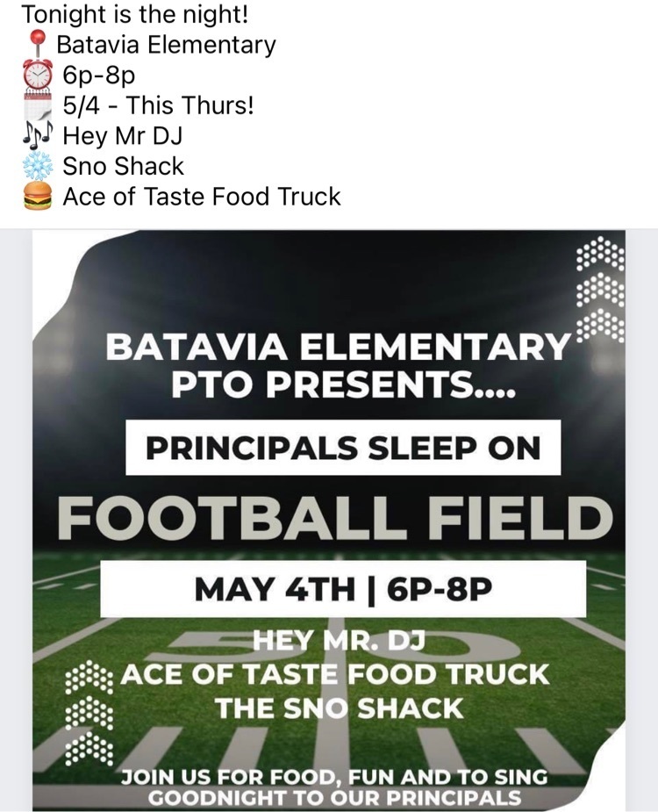Click 'THE SNO SHACK' on the flyer
Screen dimensions: 658x812
click(340, 708)
